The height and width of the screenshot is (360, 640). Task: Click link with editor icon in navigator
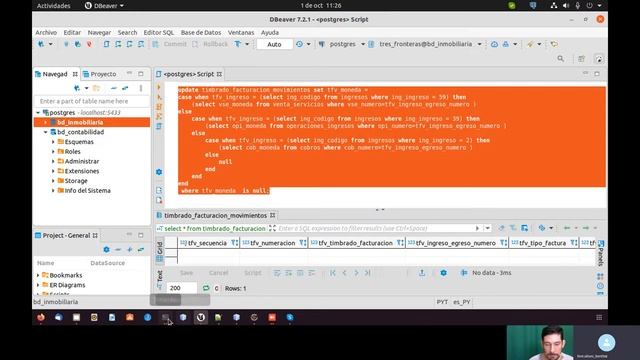[x=125, y=88]
